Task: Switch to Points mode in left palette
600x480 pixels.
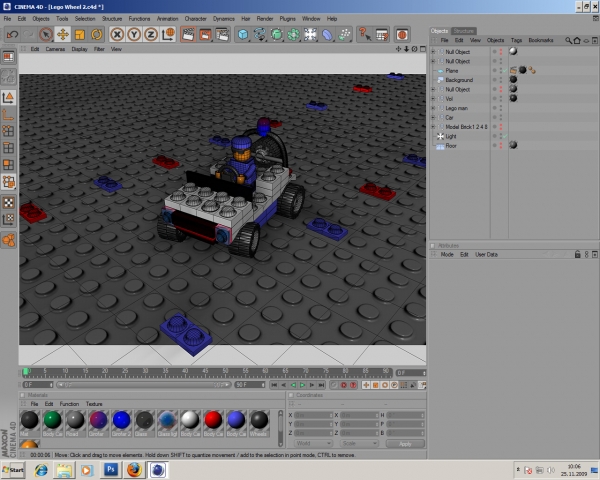Action: 8,131
